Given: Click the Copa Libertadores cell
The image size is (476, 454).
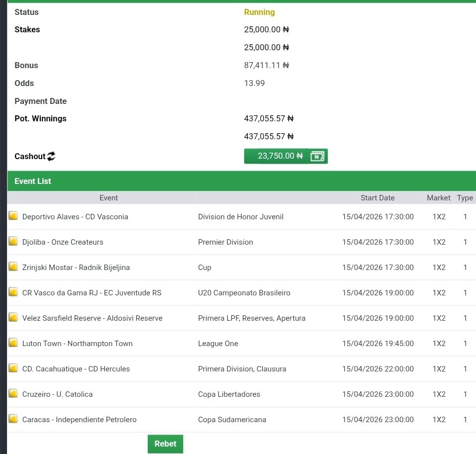Looking at the screenshot, I should coord(229,394).
